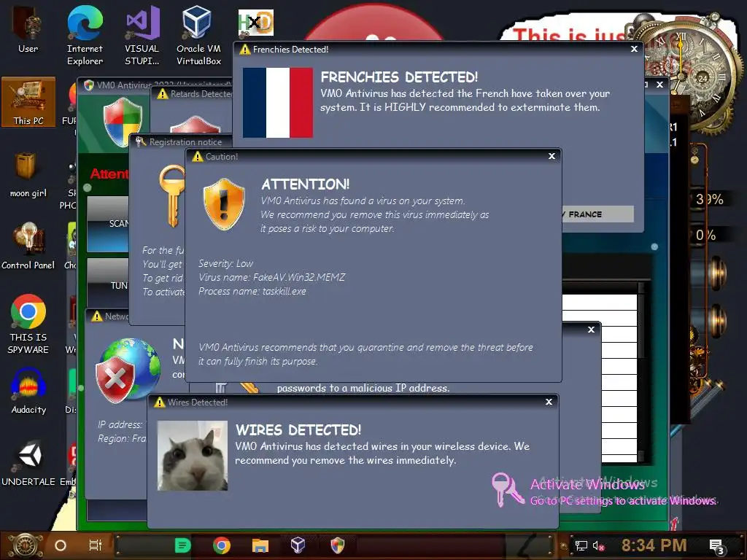The height and width of the screenshot is (560, 747).
Task: Click the 8:34 PM clock
Action: (654, 545)
